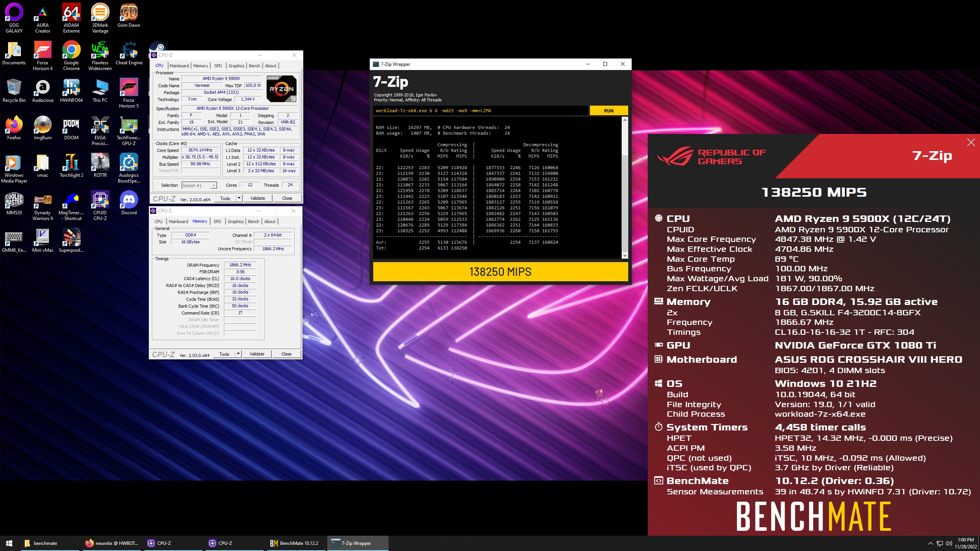Launch TechPowerUp GPU-Z icon
Screen dimensions: 980x551
coord(129,130)
